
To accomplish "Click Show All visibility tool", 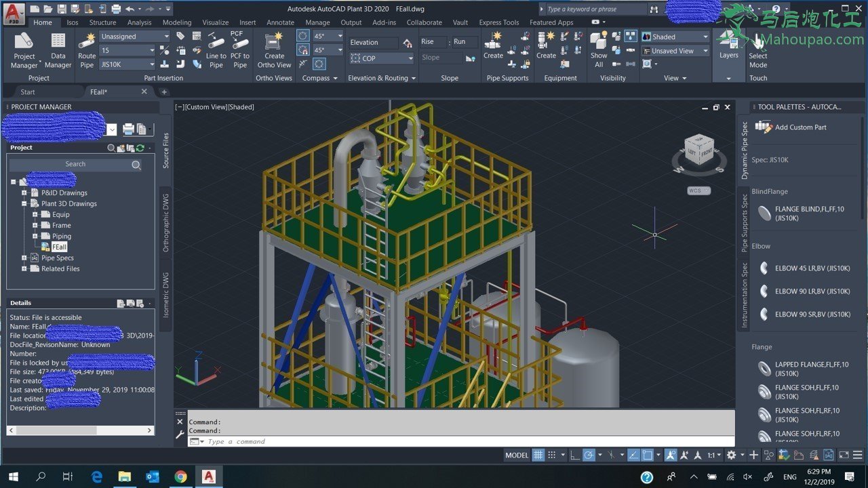I will pyautogui.click(x=599, y=50).
